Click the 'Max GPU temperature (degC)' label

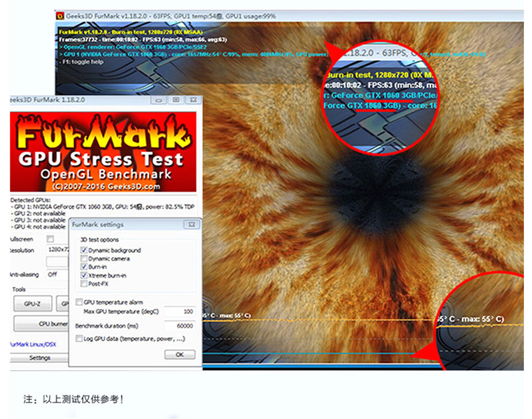(x=121, y=312)
